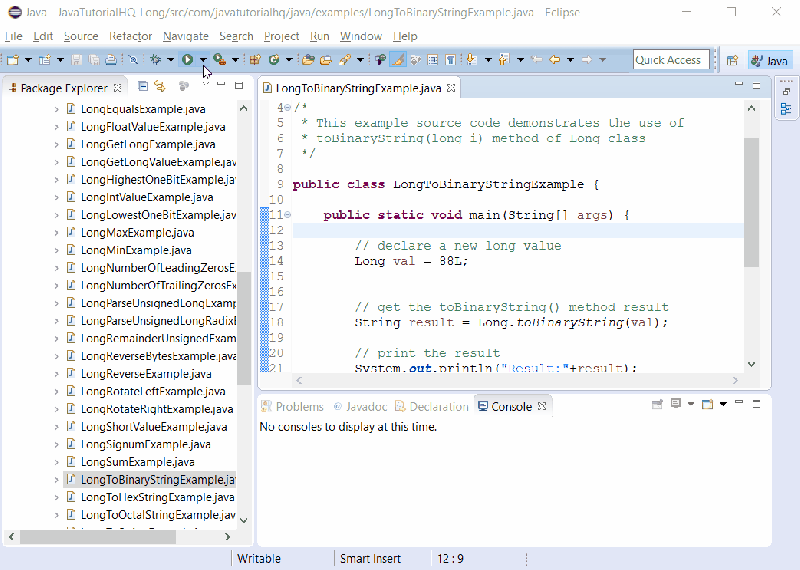Toggle Block Selection Mode icon

(433, 60)
